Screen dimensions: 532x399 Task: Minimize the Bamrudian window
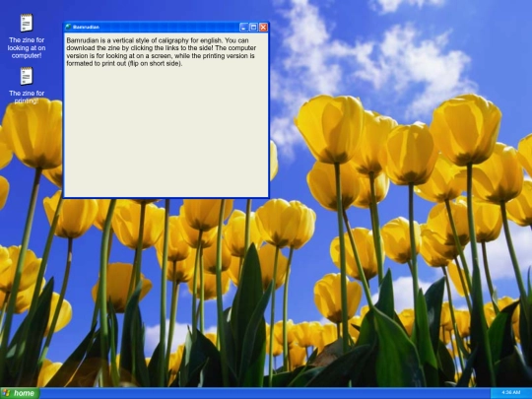coord(243,28)
